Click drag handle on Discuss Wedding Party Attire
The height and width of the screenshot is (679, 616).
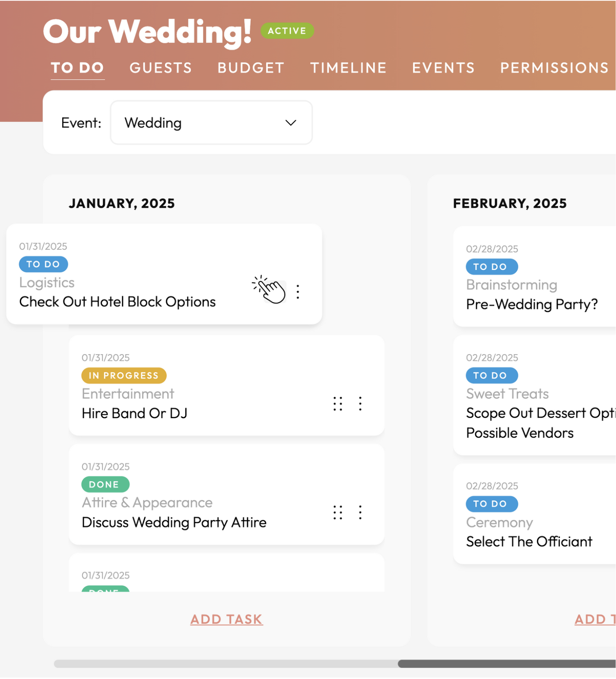pyautogui.click(x=338, y=512)
